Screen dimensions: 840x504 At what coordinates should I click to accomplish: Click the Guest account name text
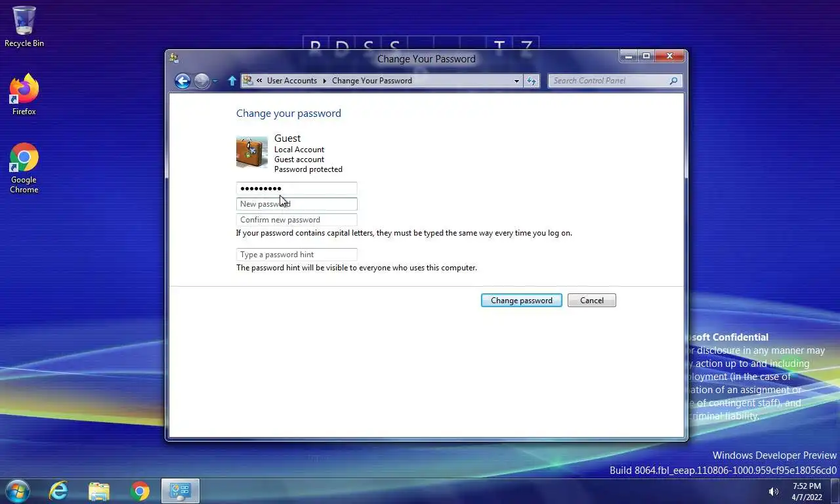point(287,138)
